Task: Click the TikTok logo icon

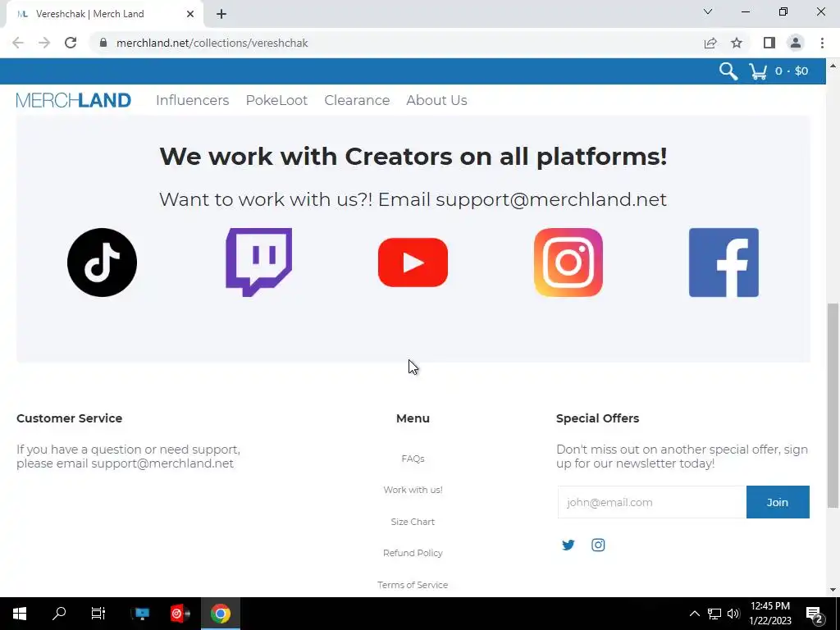Action: pyautogui.click(x=102, y=262)
